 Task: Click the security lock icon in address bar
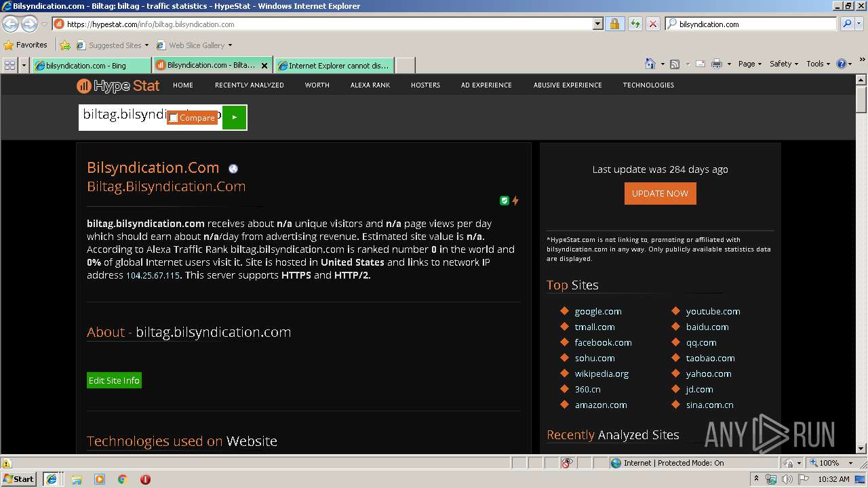(614, 24)
